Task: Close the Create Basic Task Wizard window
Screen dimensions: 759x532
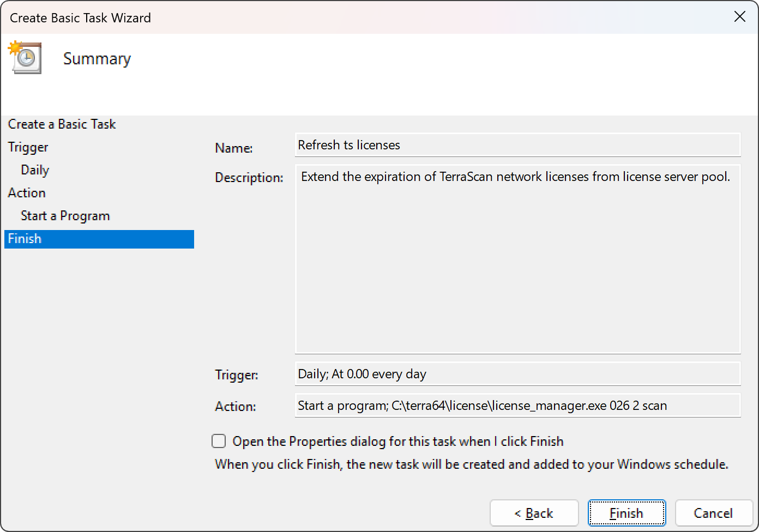Action: click(739, 17)
